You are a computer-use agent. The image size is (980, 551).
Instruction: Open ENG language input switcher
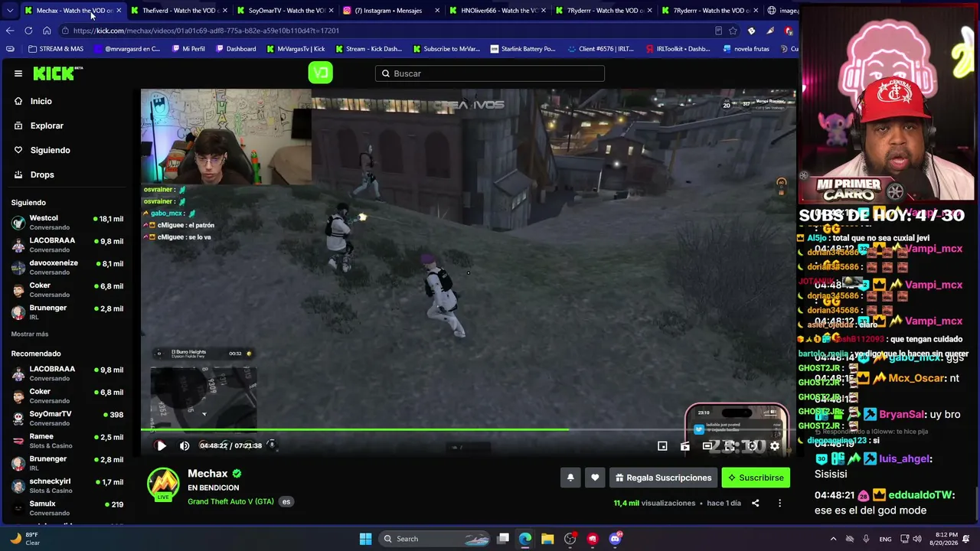click(x=885, y=539)
